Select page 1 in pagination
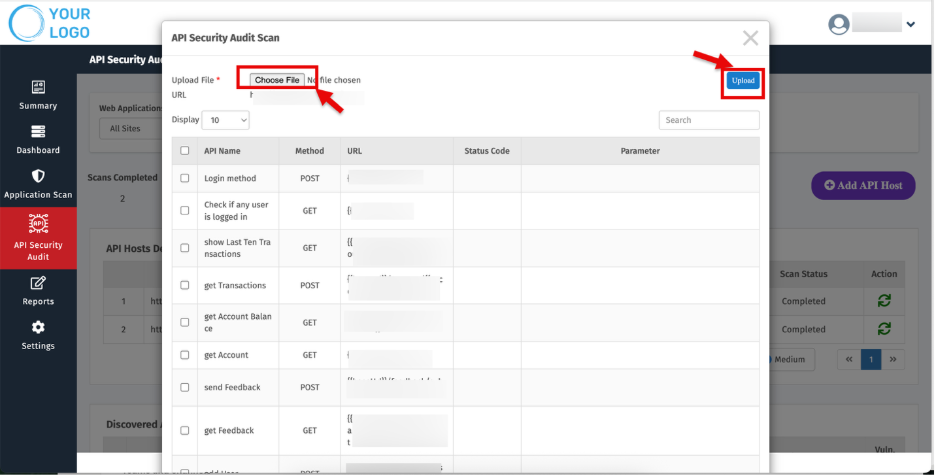This screenshot has height=475, width=936. [871, 359]
